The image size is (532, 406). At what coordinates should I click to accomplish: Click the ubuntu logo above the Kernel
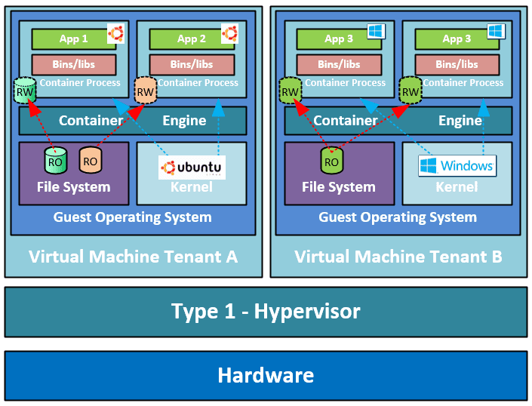pyautogui.click(x=191, y=167)
